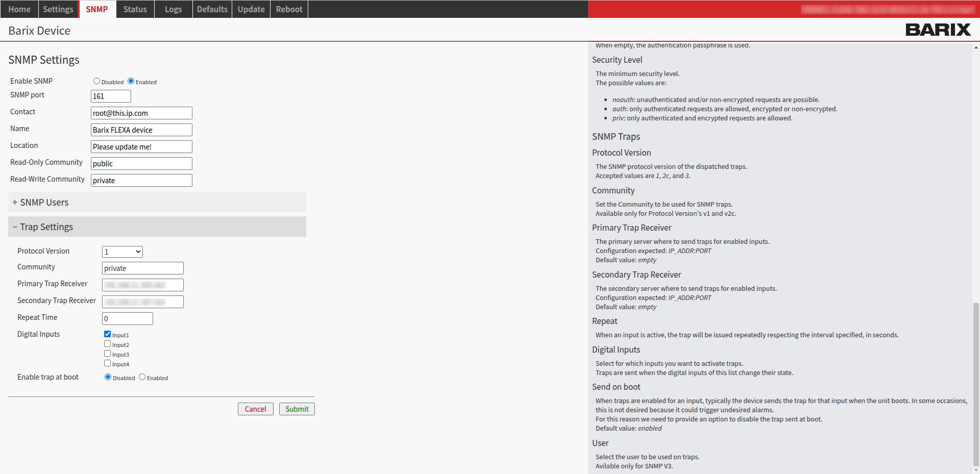Screen dimensions: 980x474
Task: Check the Input4 digital input
Action: pyautogui.click(x=107, y=363)
